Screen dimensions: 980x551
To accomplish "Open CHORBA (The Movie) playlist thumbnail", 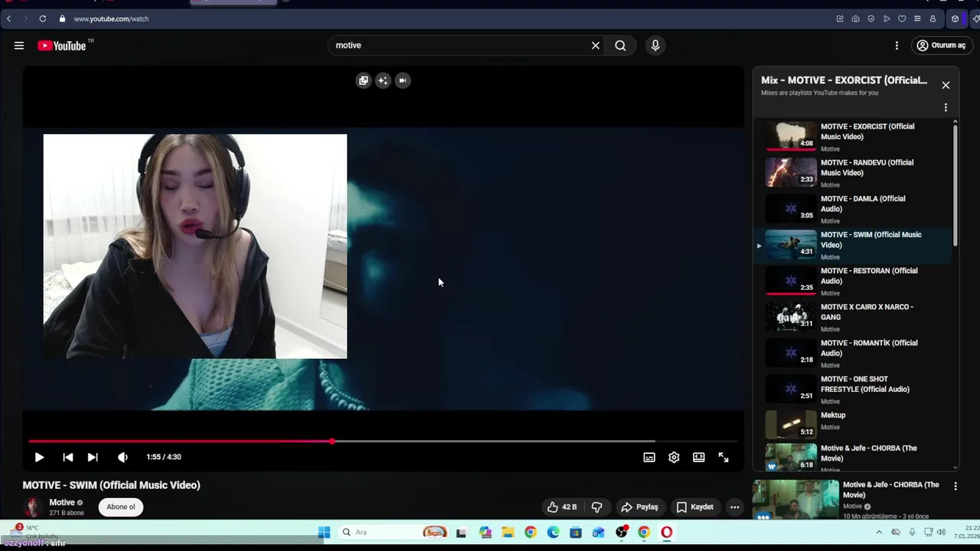I will 791,457.
